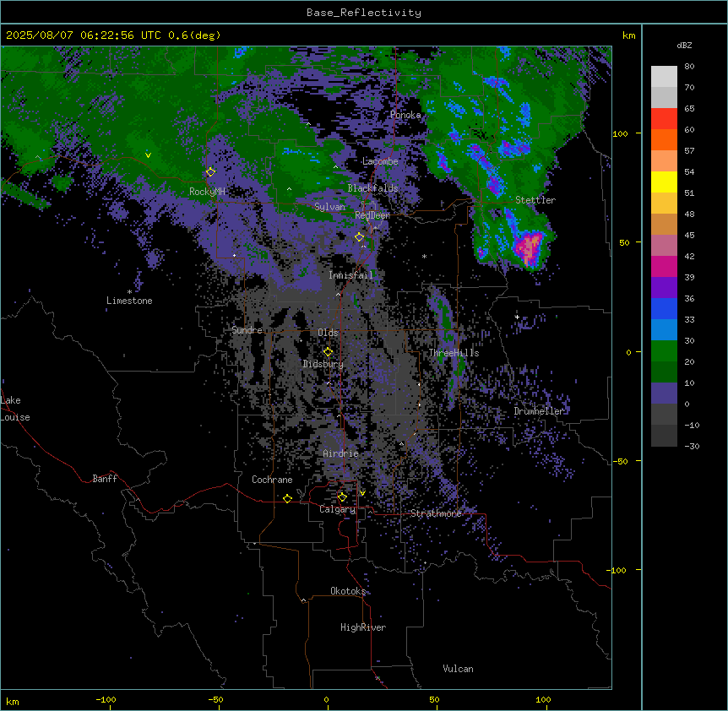This screenshot has height=711, width=728.
Task: Click the Ponoka town label
Action: coord(405,115)
